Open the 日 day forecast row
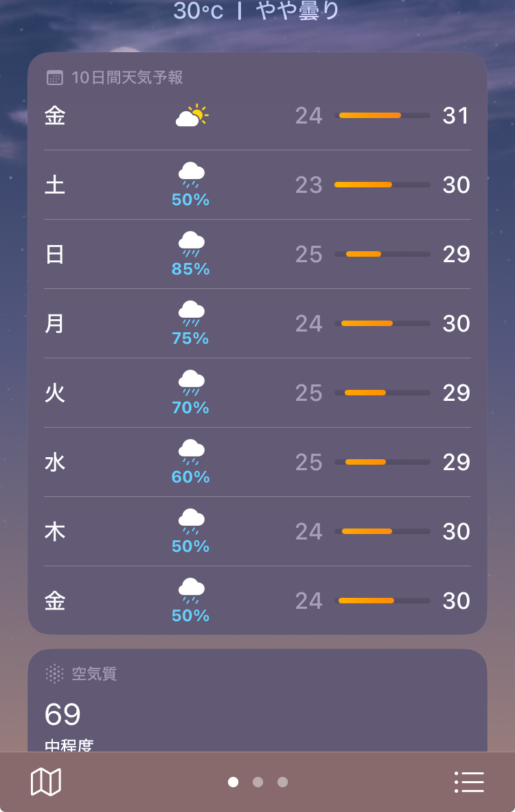515x812 pixels. coord(257,254)
